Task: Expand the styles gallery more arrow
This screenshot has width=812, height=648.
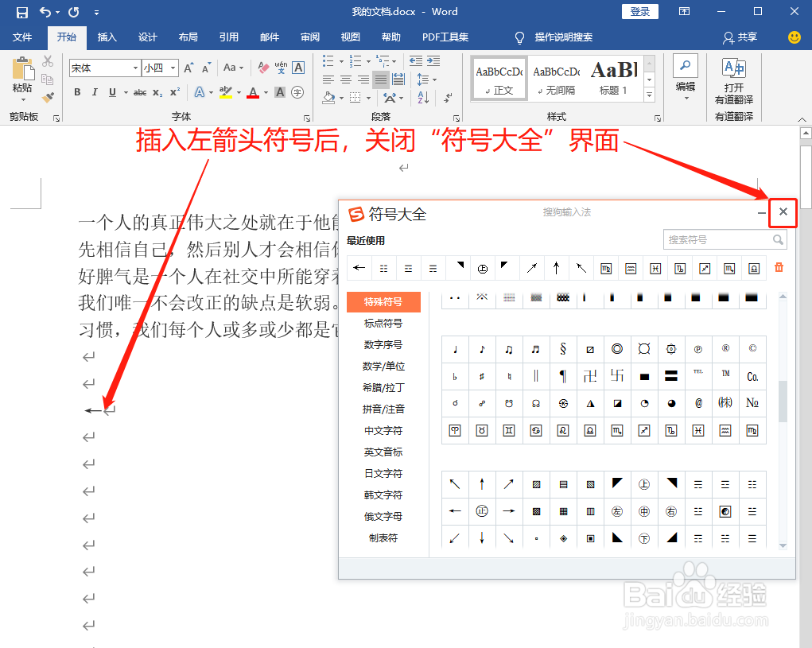Action: pos(649,94)
